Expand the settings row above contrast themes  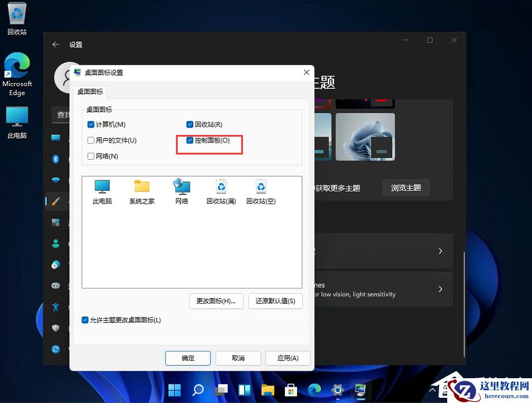click(x=440, y=251)
